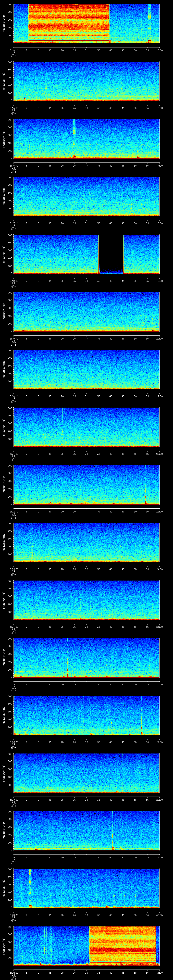Select the '25:00' end time label
The height and width of the screenshot is (980, 173).
[x=160, y=627]
